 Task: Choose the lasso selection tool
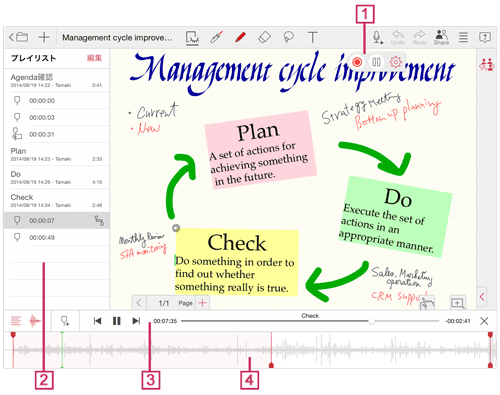coord(288,37)
